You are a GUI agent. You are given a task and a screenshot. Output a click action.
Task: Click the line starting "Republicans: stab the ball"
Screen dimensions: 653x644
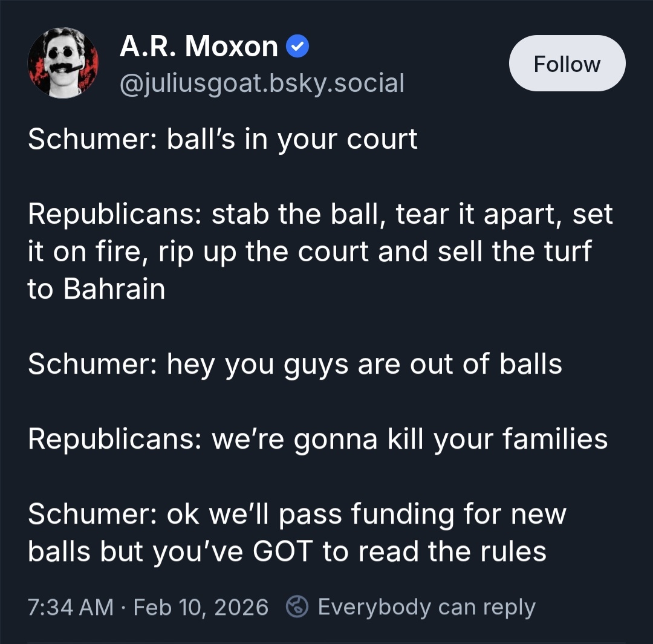(320, 215)
